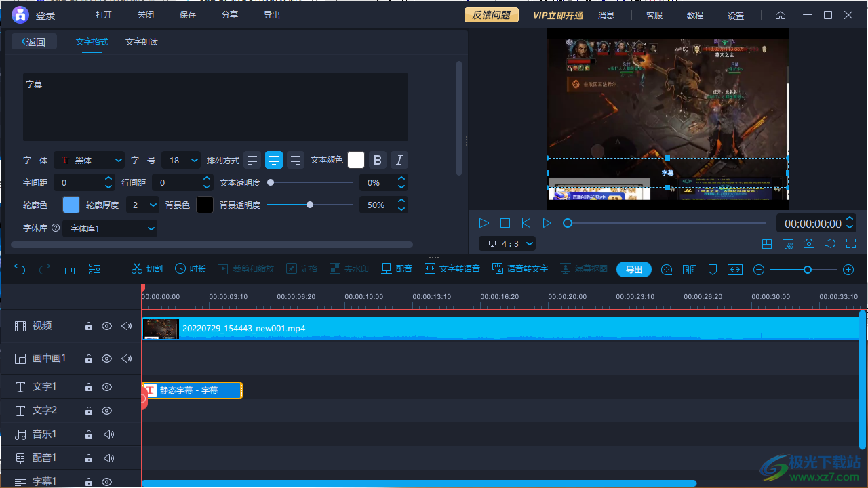868x488 pixels.
Task: Click the 分享 share menu item
Action: pyautogui.click(x=230, y=15)
